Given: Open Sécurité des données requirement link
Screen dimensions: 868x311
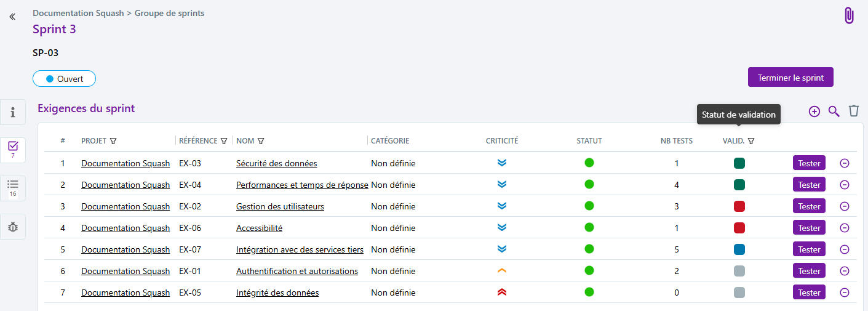Looking at the screenshot, I should [277, 163].
